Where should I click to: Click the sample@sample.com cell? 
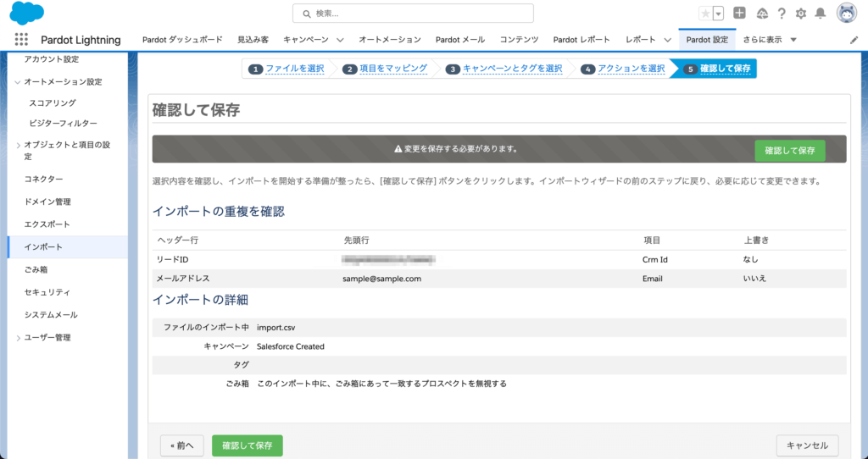click(x=382, y=279)
